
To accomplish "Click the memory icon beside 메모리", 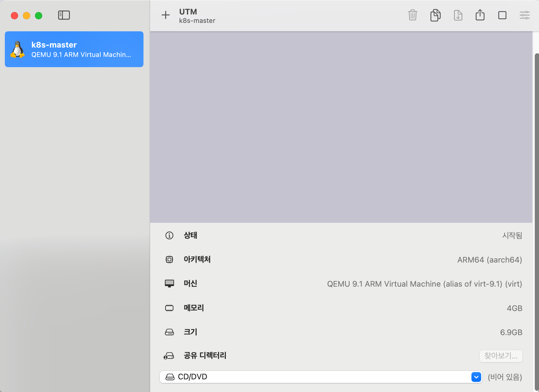I will tap(169, 308).
